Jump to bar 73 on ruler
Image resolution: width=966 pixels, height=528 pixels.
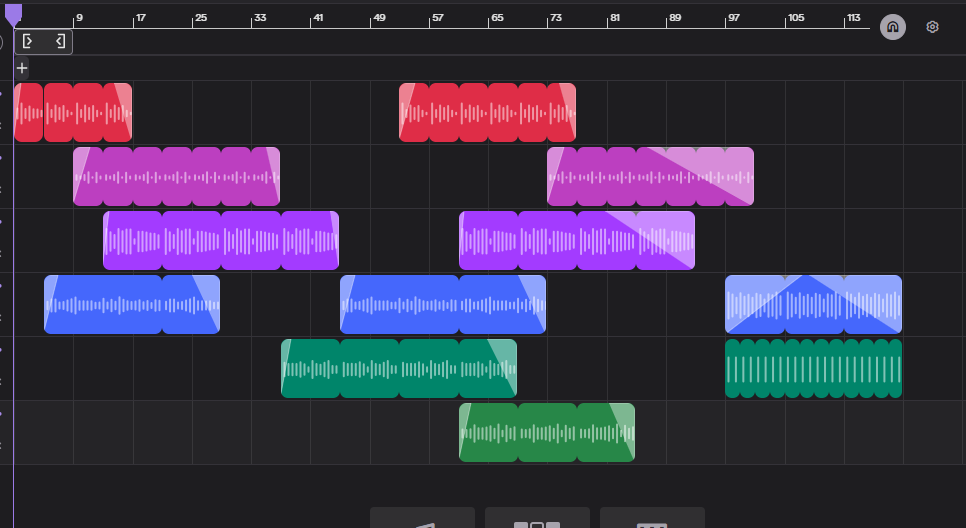(x=556, y=18)
